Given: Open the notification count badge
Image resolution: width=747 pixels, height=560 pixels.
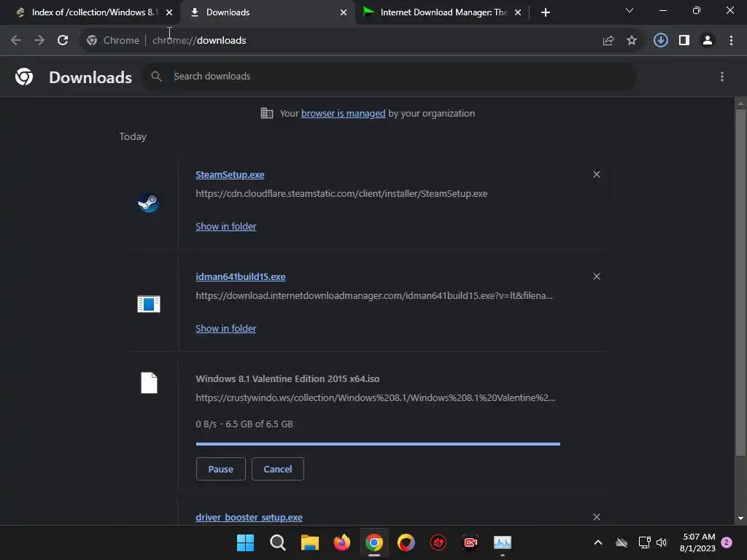Looking at the screenshot, I should [x=727, y=542].
